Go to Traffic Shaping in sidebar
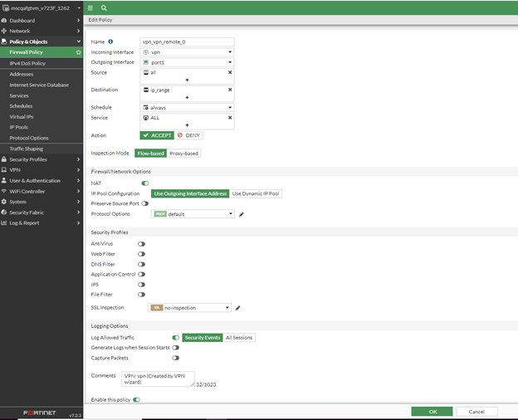The width and height of the screenshot is (518, 420). pyautogui.click(x=27, y=149)
